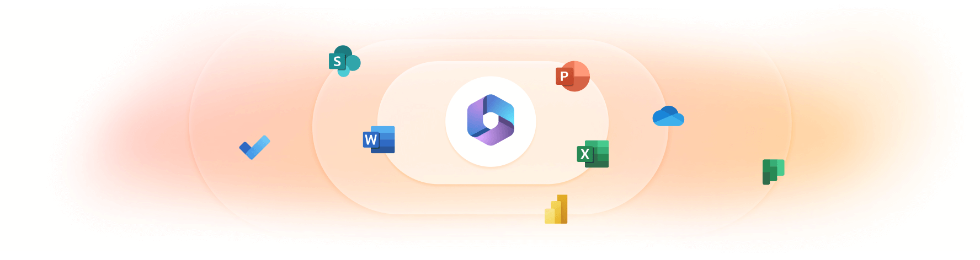980x260 pixels.
Task: Select the Microsoft 365 Copilot logo
Action: (x=491, y=120)
